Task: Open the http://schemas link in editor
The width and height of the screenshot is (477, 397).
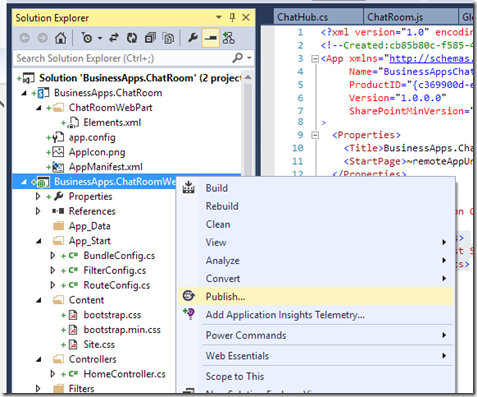Action: tap(431, 59)
